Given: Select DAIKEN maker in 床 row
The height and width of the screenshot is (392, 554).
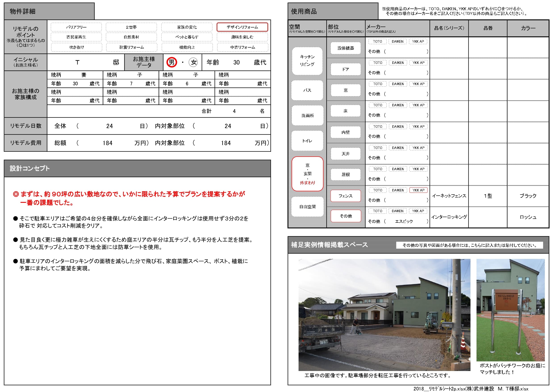Looking at the screenshot, I should (398, 105).
